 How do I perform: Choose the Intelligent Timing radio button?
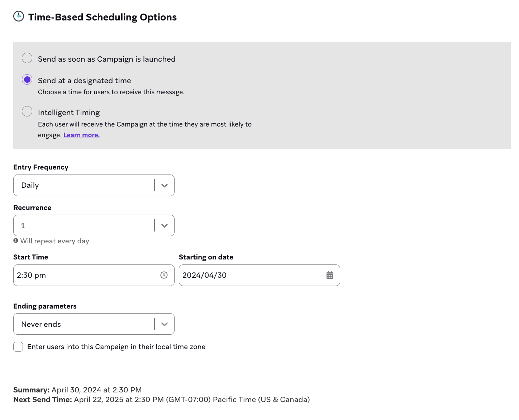coord(27,111)
